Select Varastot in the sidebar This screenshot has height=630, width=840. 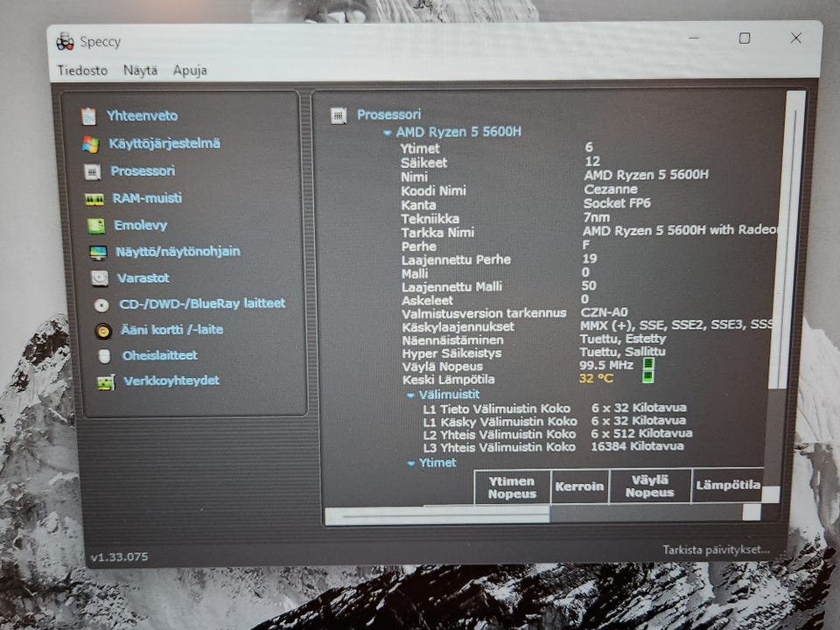143,277
